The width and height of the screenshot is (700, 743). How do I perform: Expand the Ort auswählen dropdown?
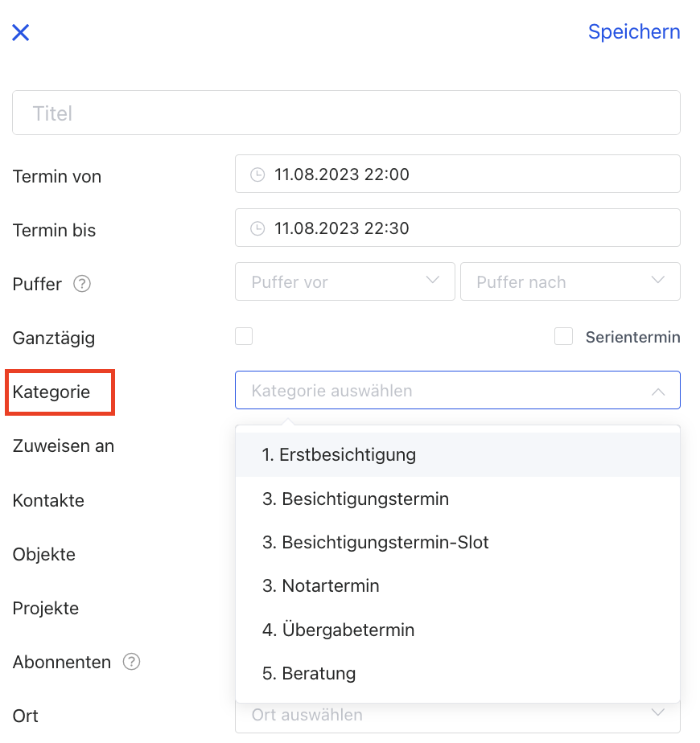(457, 715)
